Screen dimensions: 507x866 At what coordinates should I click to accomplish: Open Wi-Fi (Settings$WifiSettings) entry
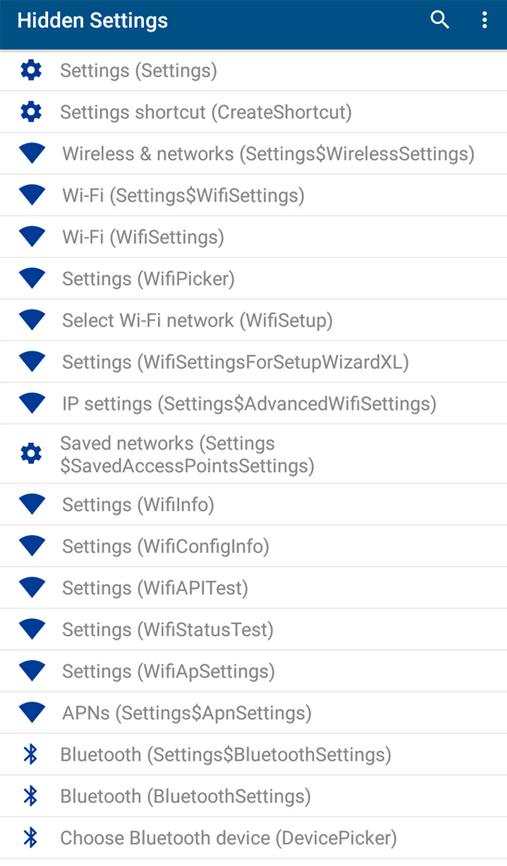click(x=254, y=196)
